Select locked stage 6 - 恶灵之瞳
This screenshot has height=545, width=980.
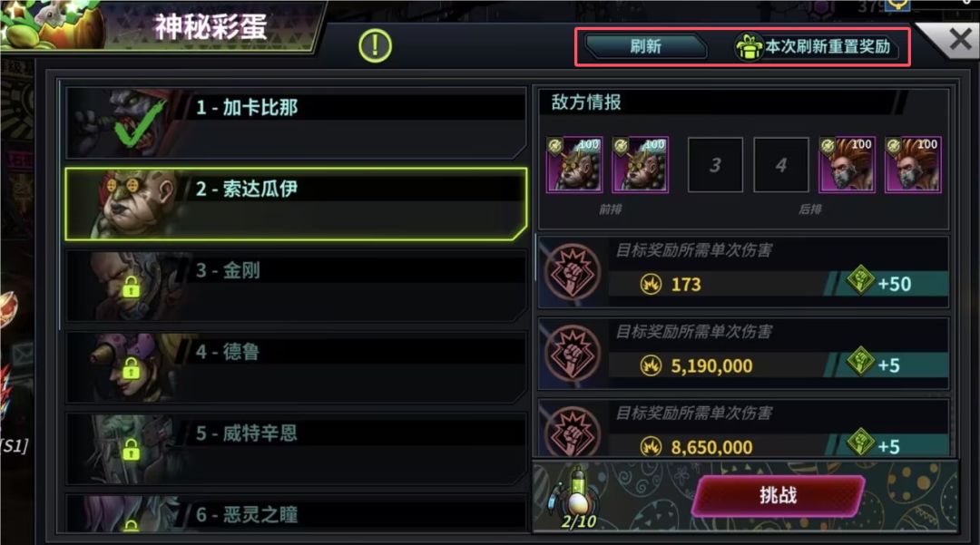tap(296, 513)
